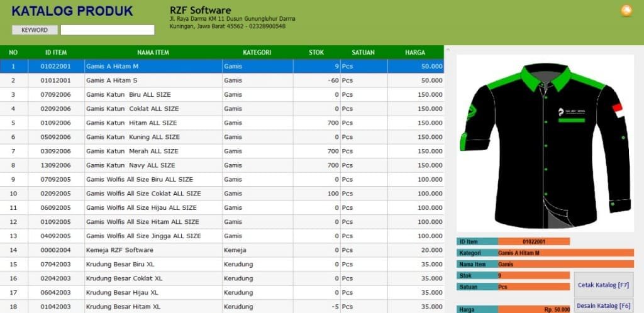
Task: Click the scroll up arrow of the list
Action: pyautogui.click(x=448, y=50)
